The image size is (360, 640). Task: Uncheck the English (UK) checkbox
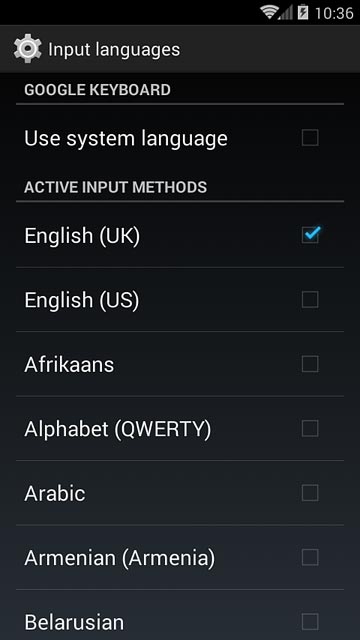pos(310,235)
